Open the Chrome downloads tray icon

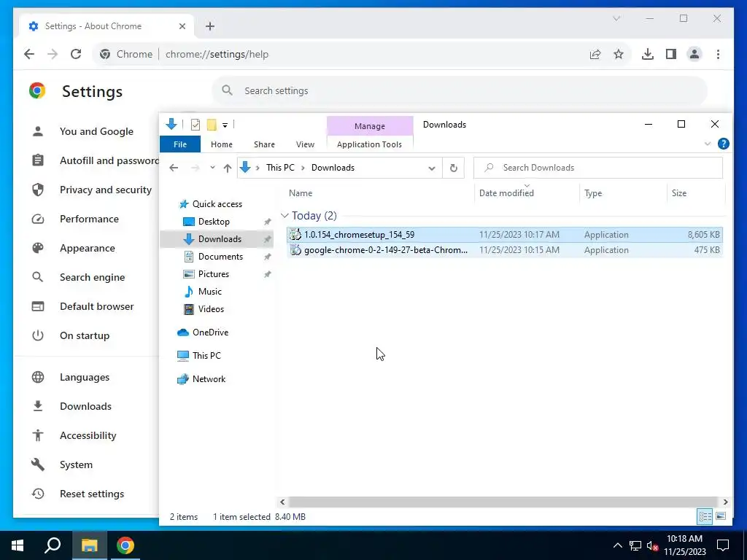648,54
